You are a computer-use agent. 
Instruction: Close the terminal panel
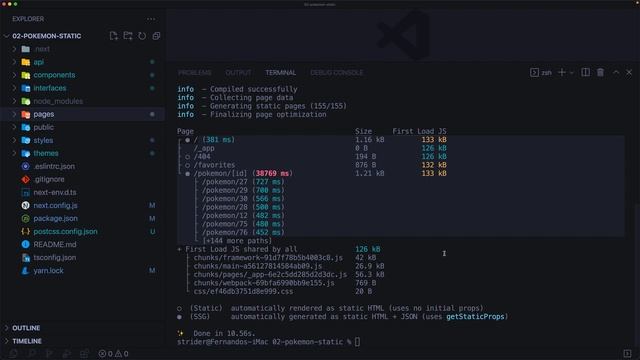[x=629, y=72]
